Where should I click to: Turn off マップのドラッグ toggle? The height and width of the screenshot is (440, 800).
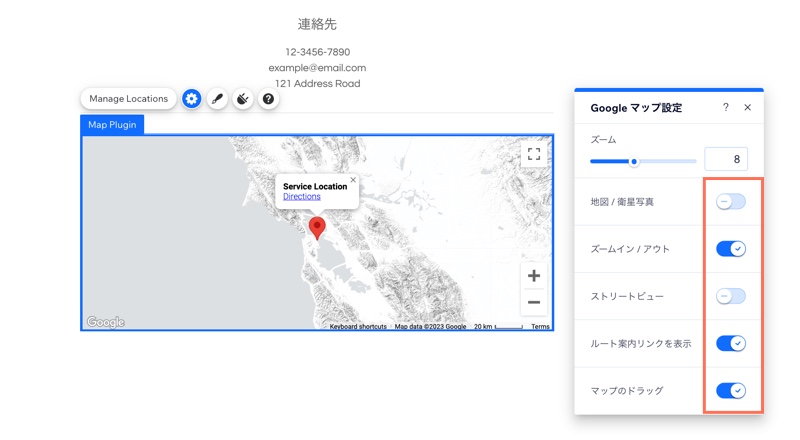click(731, 390)
